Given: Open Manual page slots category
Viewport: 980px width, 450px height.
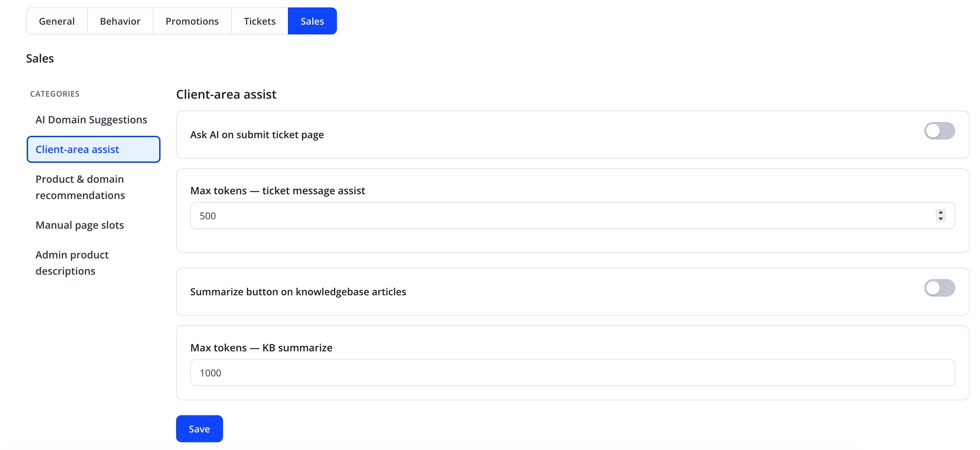Looking at the screenshot, I should tap(94, 225).
